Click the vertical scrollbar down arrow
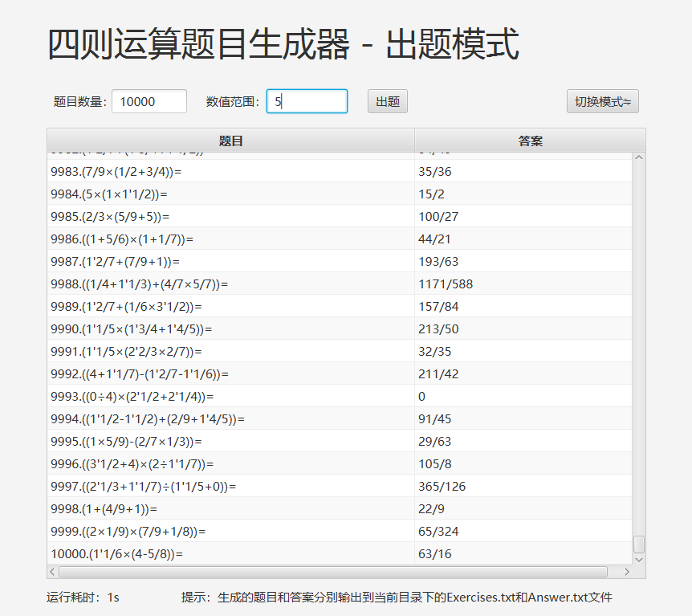Screen dimensions: 692x616 pos(639,559)
